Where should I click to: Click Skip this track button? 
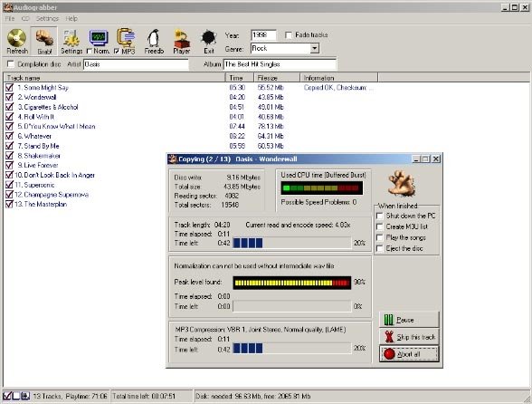click(x=409, y=337)
